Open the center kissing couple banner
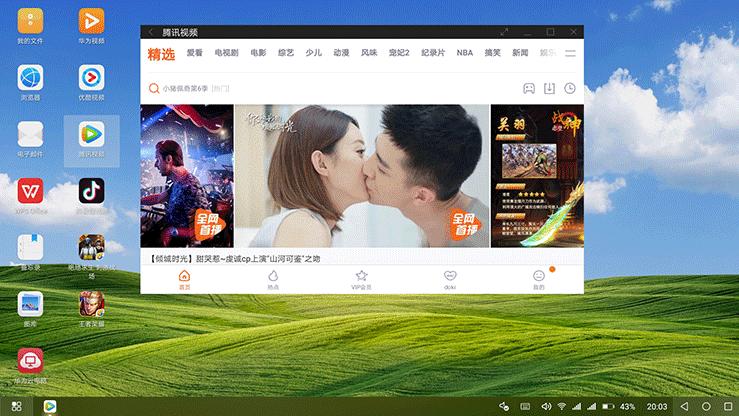This screenshot has width=739, height=416. click(x=362, y=176)
